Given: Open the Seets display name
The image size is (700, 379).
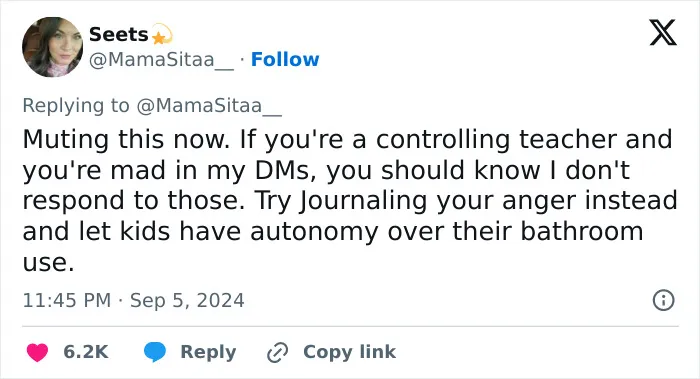Looking at the screenshot, I should tap(118, 34).
